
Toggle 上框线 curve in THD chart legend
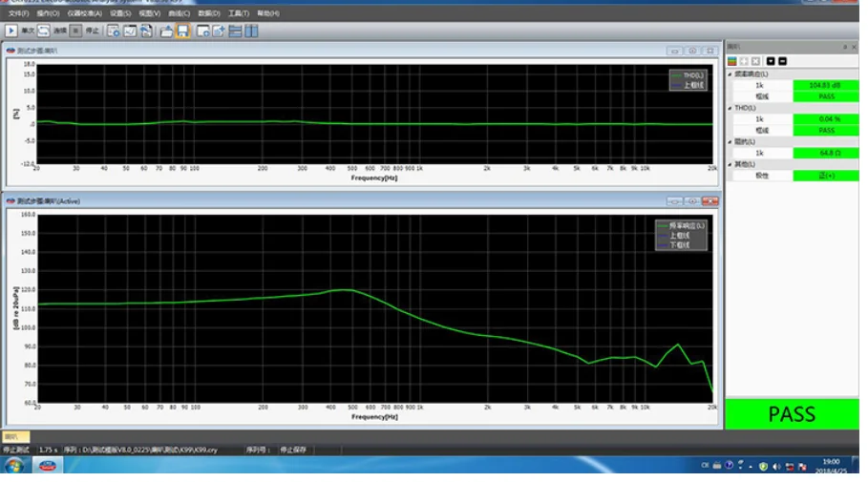(x=688, y=85)
